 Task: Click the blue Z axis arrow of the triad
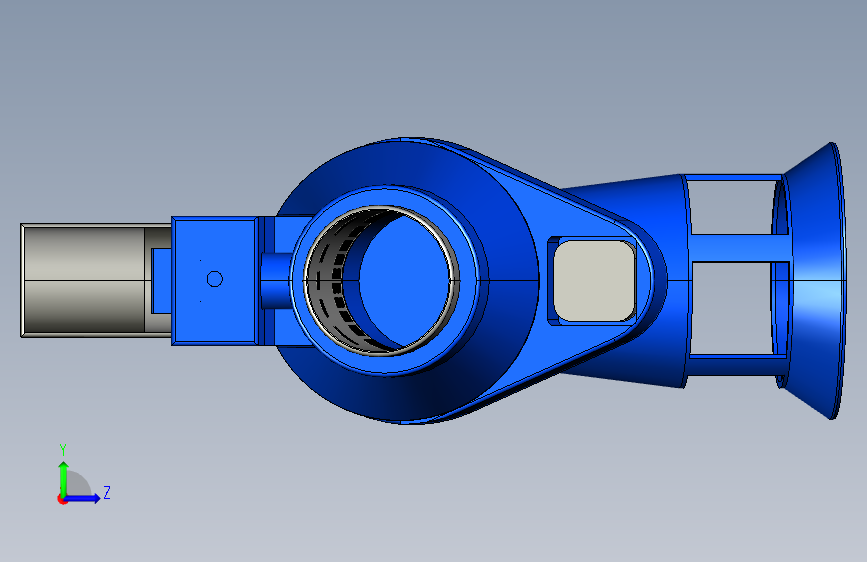[83, 498]
